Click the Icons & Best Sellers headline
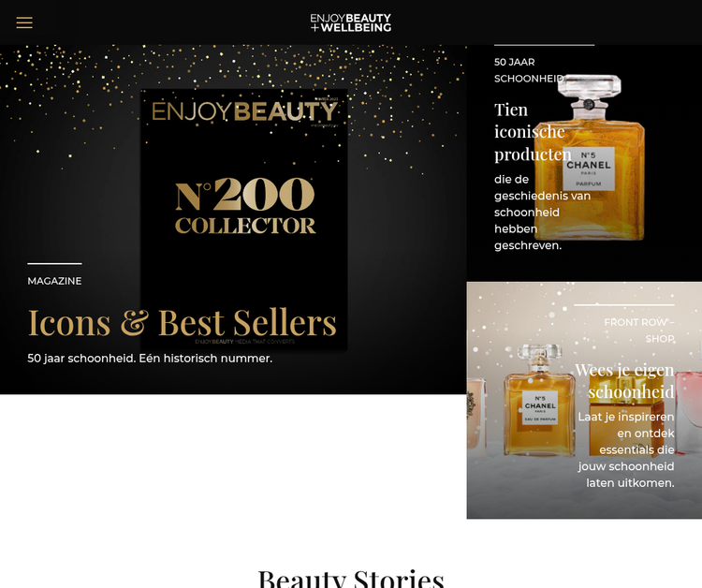This screenshot has width=702, height=588. tap(182, 322)
